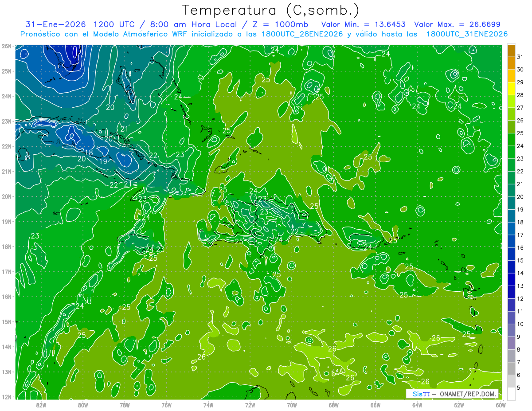Click legend value 17 on color scale

pyautogui.click(x=520, y=235)
